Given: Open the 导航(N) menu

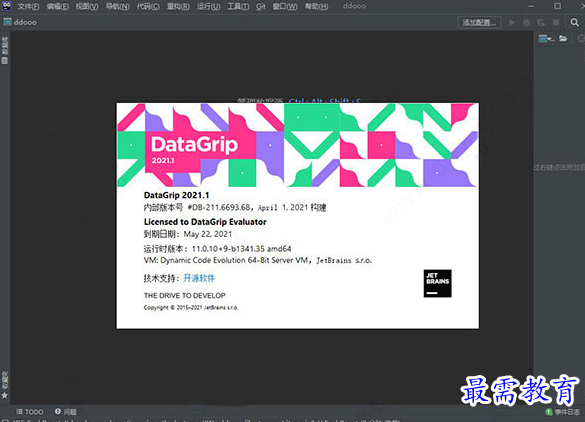Looking at the screenshot, I should 118,6.
